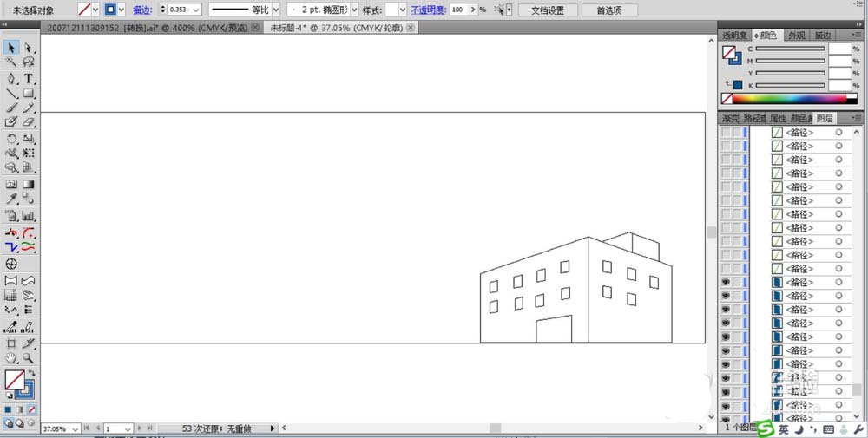Reset to default fill and stroke

(x=9, y=396)
